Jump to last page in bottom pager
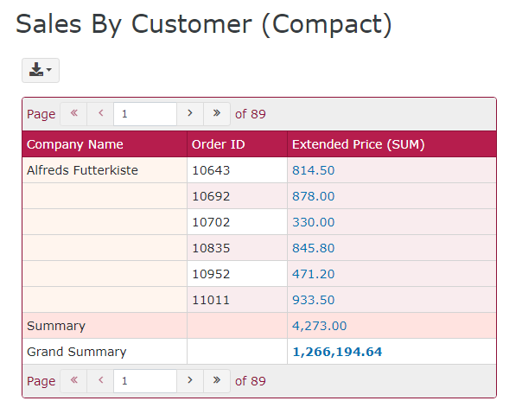Image resolution: width=522 pixels, height=420 pixels. pos(217,380)
